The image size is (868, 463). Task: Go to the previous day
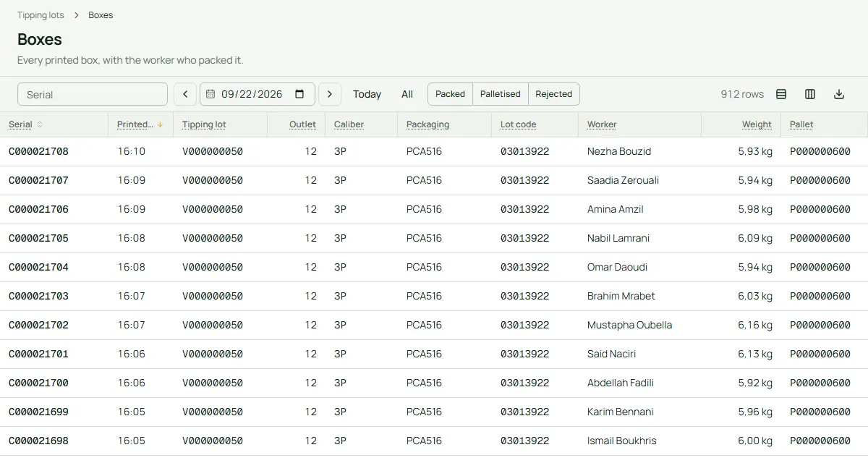click(185, 94)
